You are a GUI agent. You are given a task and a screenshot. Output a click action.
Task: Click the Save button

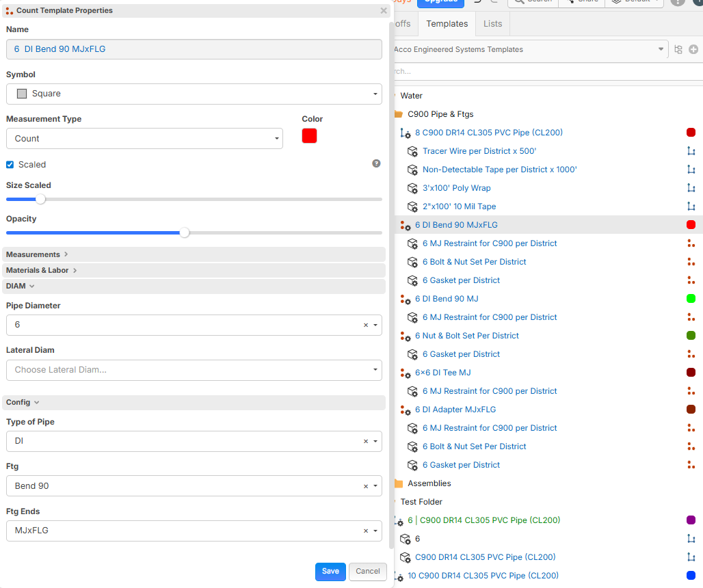click(x=330, y=571)
